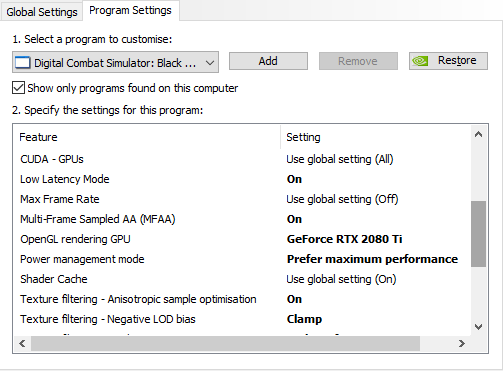This screenshot has width=503, height=371.
Task: Click the vertical scrollbar thumb
Action: coord(478,233)
